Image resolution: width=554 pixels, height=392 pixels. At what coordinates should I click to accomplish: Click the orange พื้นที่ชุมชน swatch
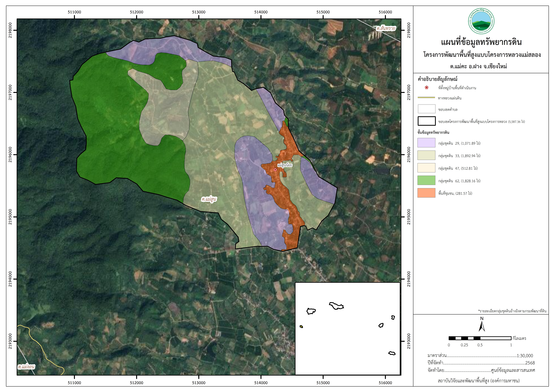(x=426, y=193)
